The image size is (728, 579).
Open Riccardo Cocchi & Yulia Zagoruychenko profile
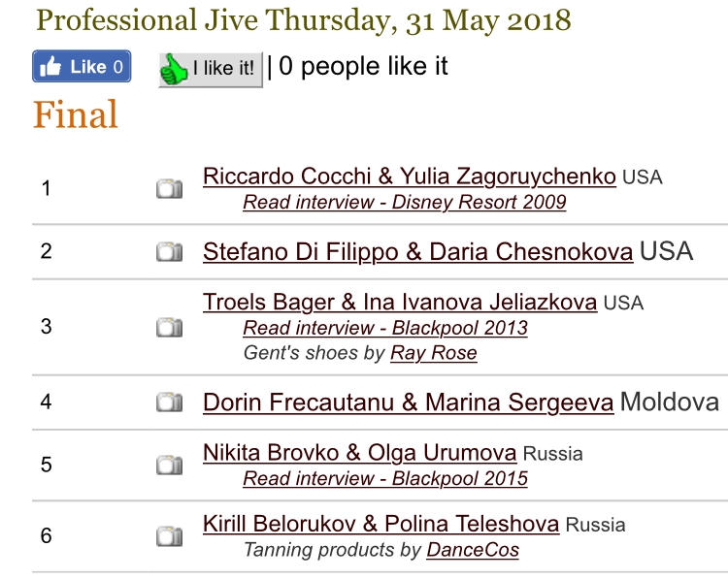tap(410, 177)
